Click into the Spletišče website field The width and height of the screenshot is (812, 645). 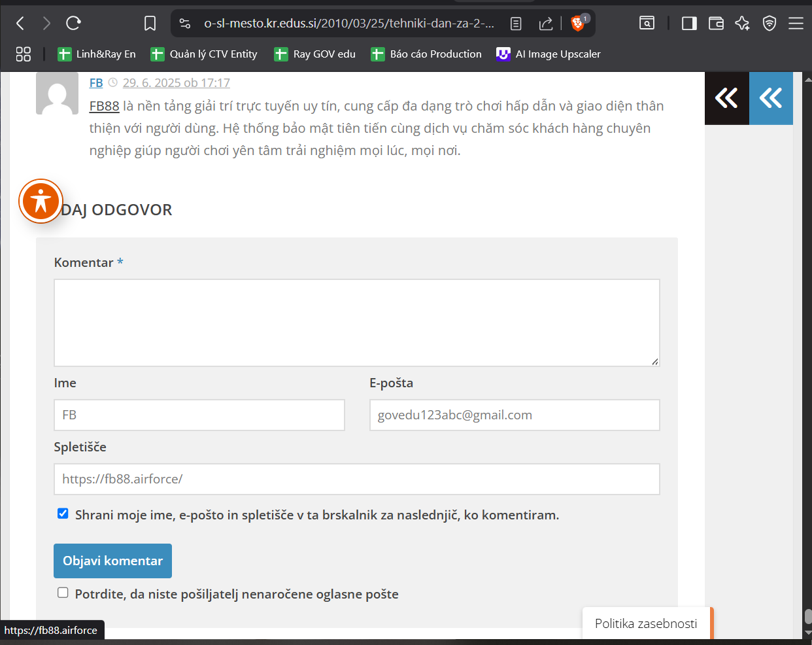point(357,479)
